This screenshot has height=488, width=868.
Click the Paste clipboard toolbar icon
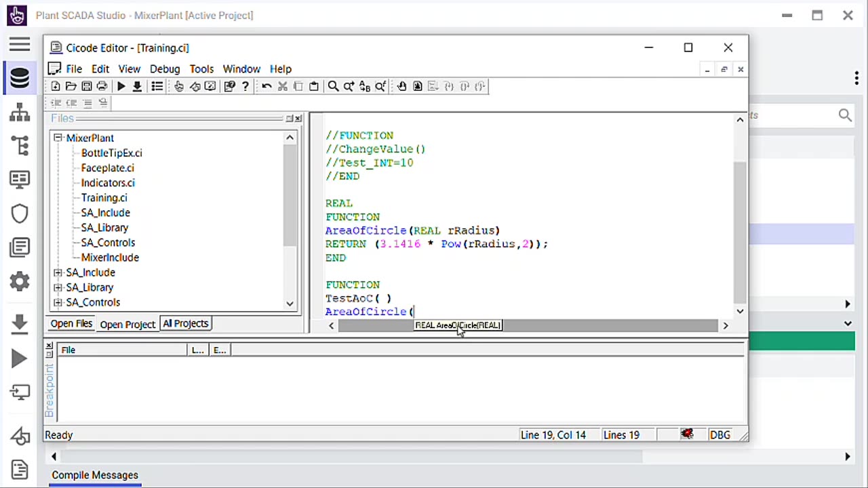click(313, 86)
